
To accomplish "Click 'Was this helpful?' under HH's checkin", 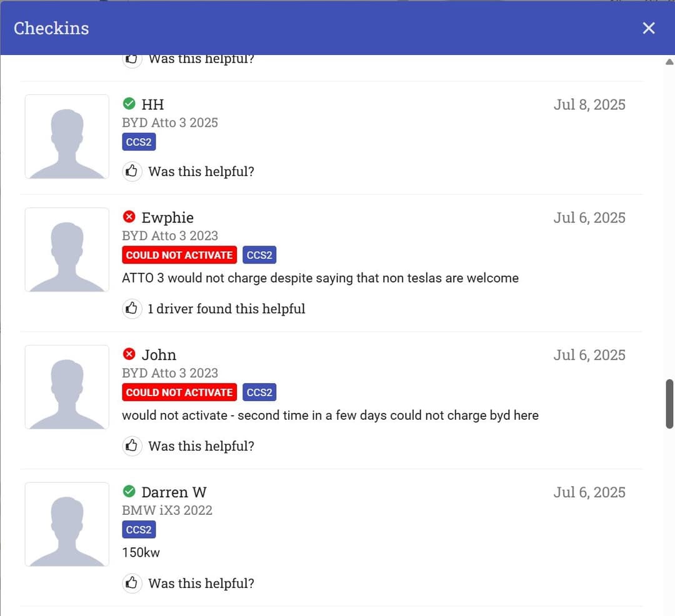I will pyautogui.click(x=201, y=171).
